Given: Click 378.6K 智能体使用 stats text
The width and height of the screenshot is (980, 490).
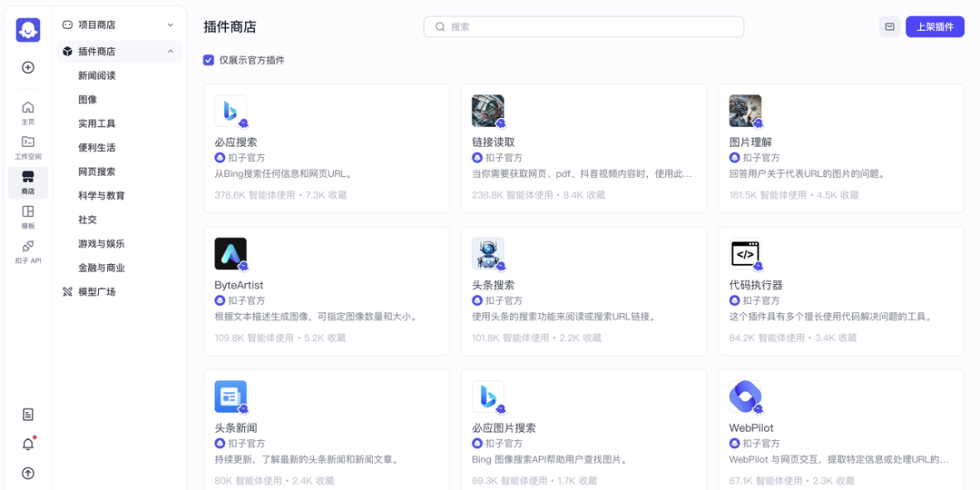Looking at the screenshot, I should (254, 195).
